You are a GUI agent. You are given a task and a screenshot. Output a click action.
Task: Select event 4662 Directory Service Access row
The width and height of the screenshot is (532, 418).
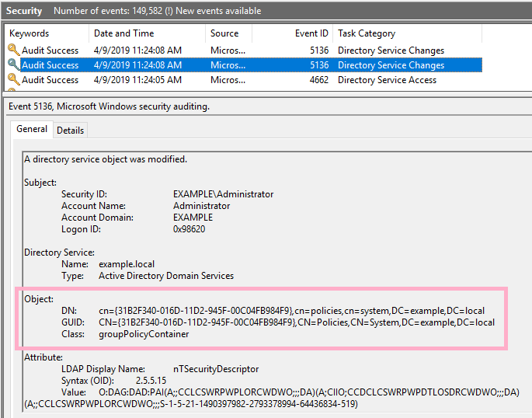tap(245, 80)
